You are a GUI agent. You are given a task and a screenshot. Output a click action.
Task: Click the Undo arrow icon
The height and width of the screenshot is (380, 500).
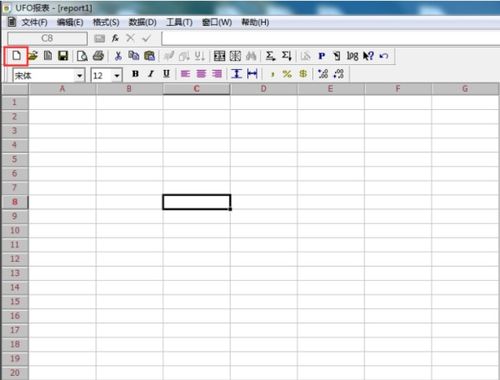click(384, 56)
